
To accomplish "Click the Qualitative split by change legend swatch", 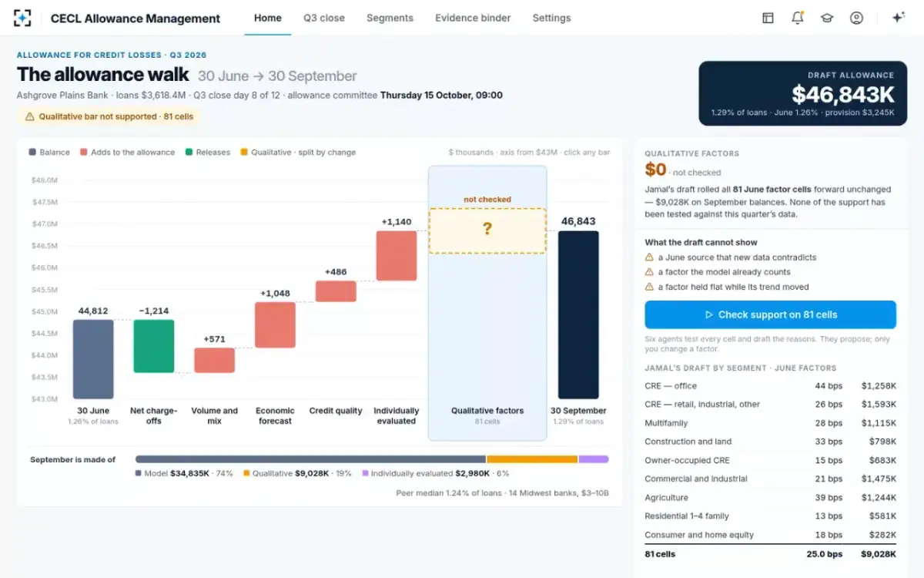I will point(244,153).
